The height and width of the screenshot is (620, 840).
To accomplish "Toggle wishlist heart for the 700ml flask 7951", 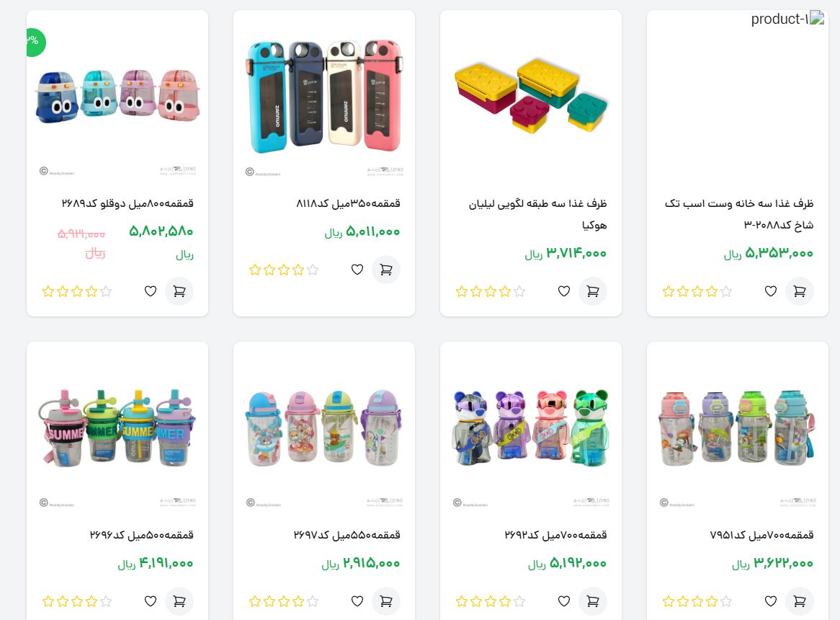I will pyautogui.click(x=771, y=601).
